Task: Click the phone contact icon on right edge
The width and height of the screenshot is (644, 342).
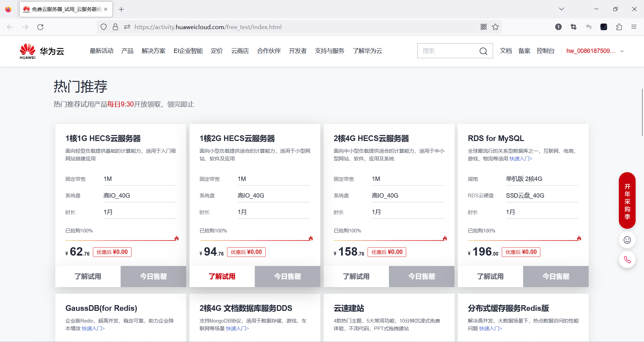Action: pos(627,260)
